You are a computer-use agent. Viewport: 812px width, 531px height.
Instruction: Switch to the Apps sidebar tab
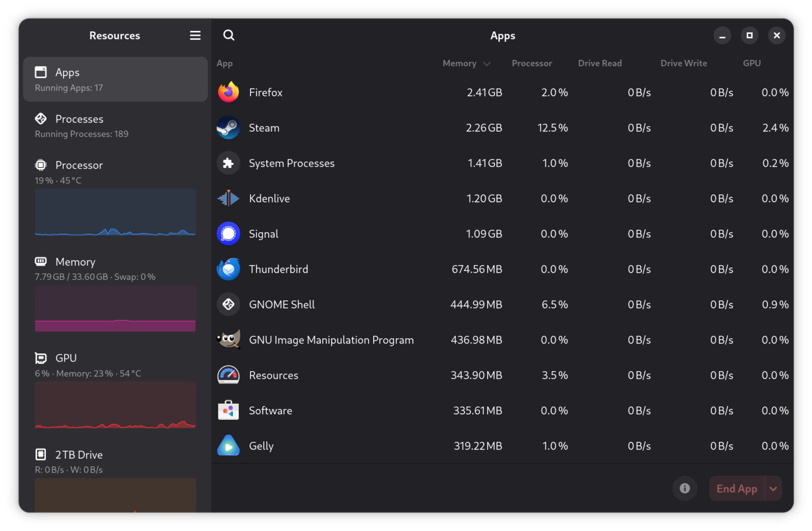115,79
